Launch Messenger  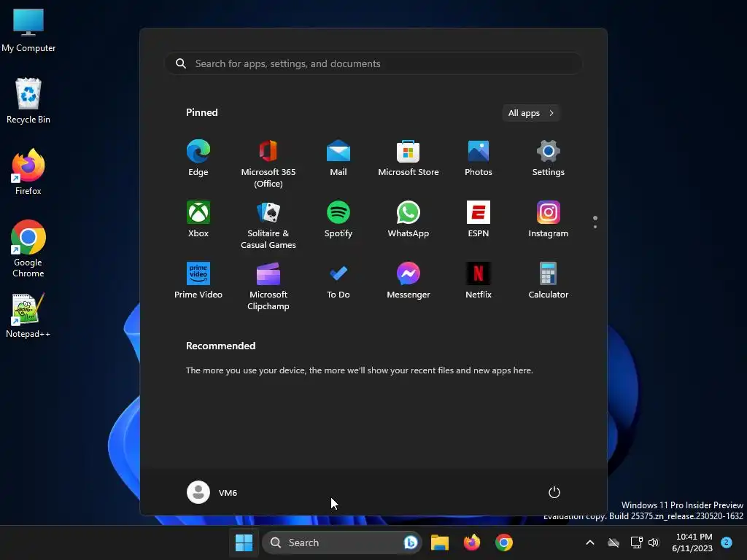coord(409,281)
